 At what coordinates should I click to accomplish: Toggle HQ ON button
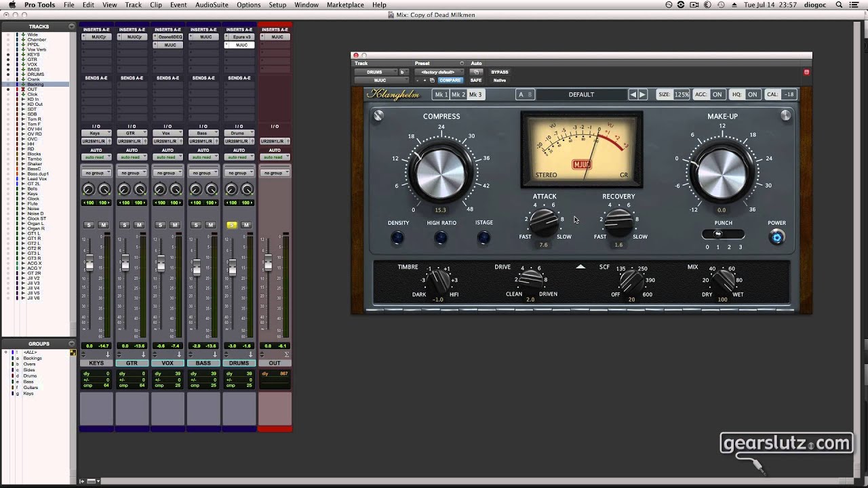(x=752, y=95)
